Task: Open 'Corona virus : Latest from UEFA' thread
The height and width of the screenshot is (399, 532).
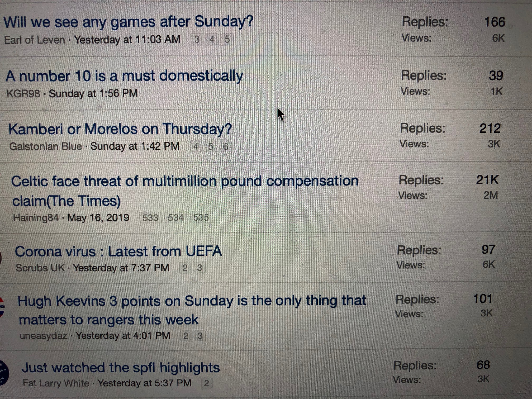Action: pos(118,251)
